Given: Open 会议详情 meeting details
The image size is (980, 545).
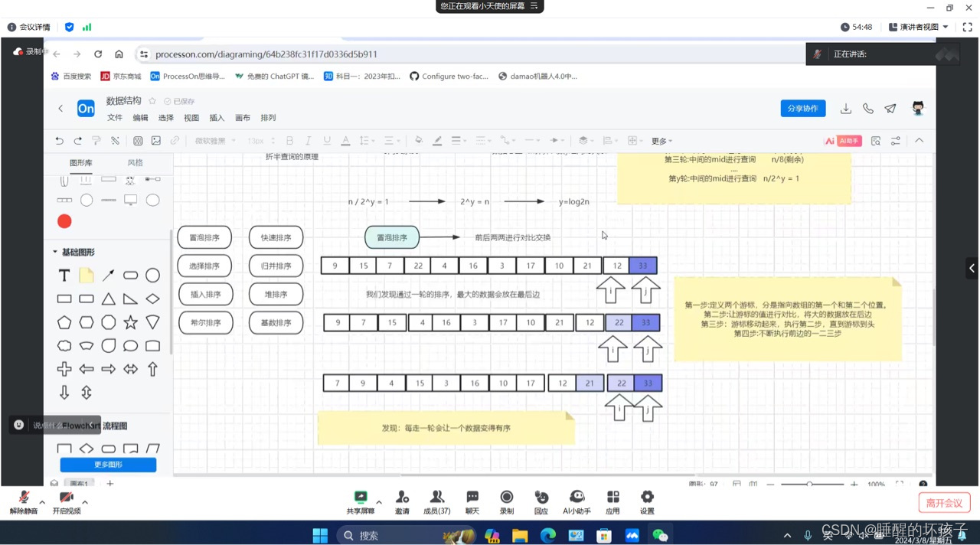Looking at the screenshot, I should pyautogui.click(x=29, y=27).
